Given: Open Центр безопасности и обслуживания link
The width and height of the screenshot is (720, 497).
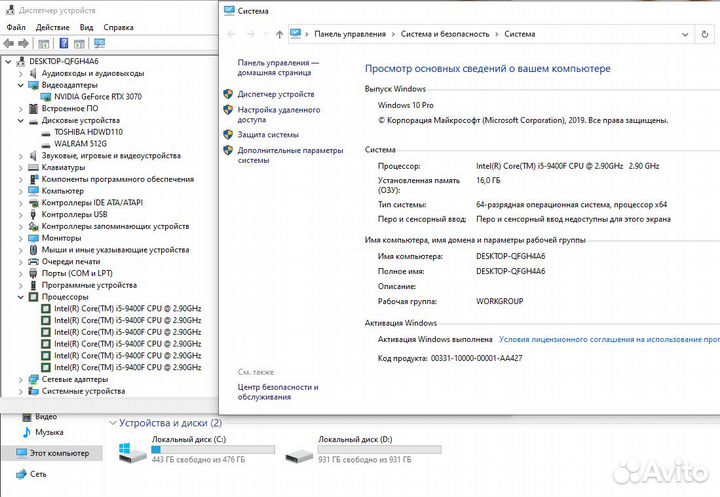Looking at the screenshot, I should tap(278, 392).
